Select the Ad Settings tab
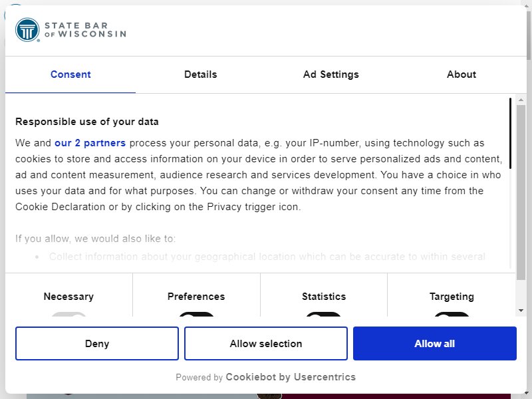532x399 pixels. (331, 74)
